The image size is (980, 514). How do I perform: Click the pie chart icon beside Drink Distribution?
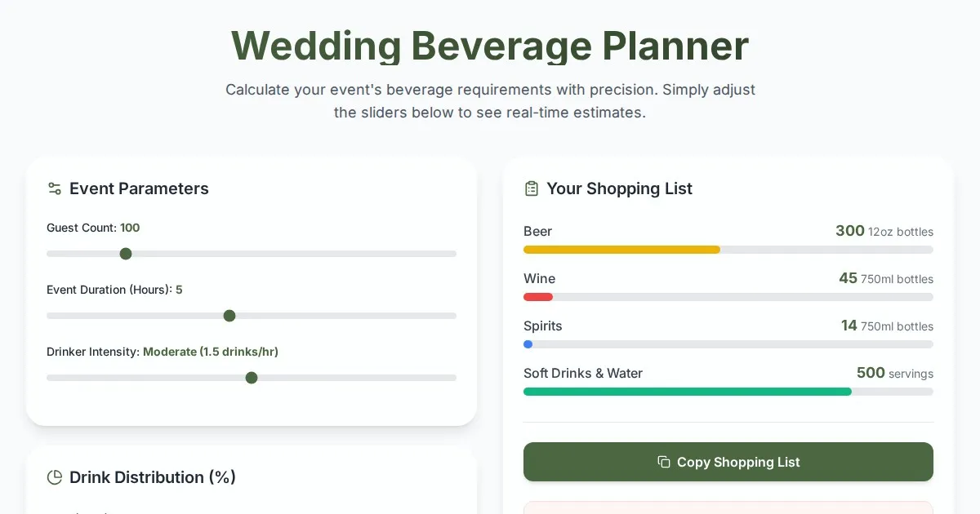tap(55, 477)
